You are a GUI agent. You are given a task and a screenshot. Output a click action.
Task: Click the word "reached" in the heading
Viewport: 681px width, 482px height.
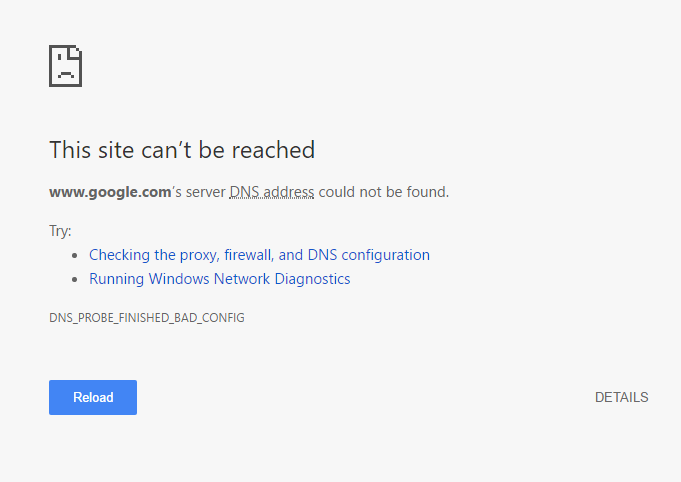click(x=273, y=150)
